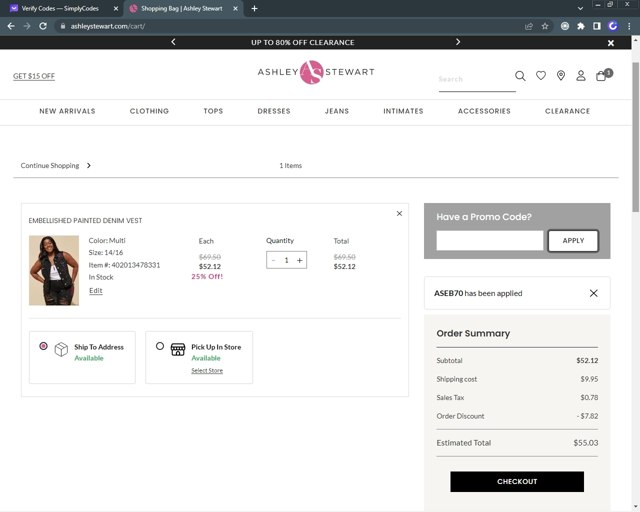Image resolution: width=640 pixels, height=512 pixels.
Task: Close the Verify Codes tab
Action: point(116,8)
